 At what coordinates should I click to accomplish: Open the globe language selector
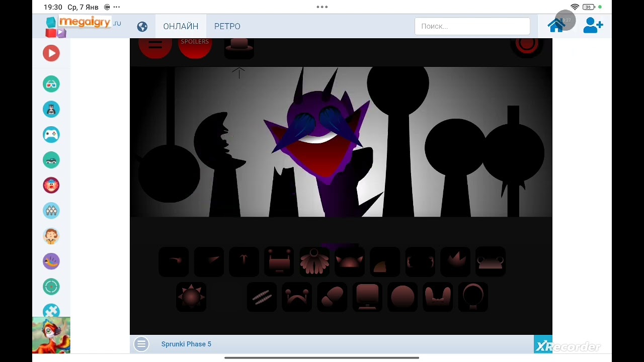[x=142, y=26]
